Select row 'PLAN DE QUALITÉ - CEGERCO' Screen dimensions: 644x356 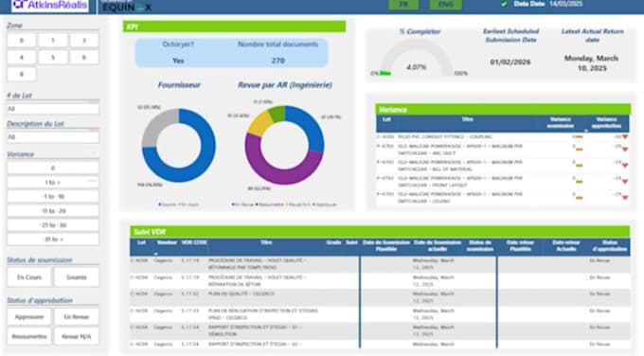[x=380, y=297]
